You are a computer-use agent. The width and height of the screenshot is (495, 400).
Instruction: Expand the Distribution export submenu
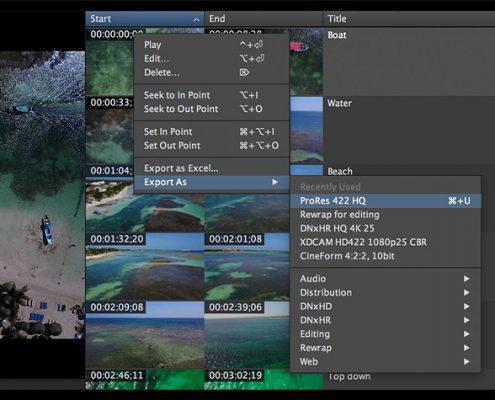pos(385,293)
